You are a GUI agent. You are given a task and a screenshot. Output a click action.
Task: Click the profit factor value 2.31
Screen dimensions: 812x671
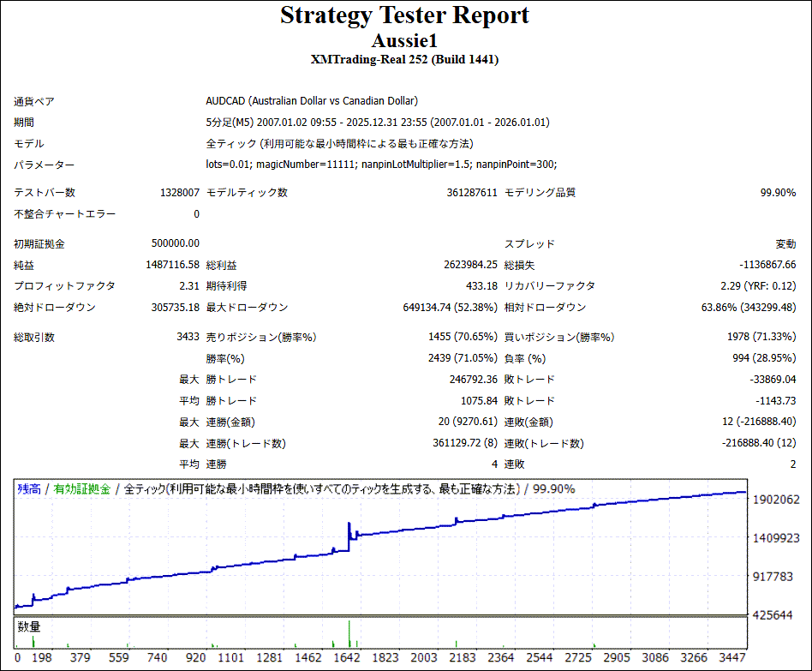(x=188, y=286)
